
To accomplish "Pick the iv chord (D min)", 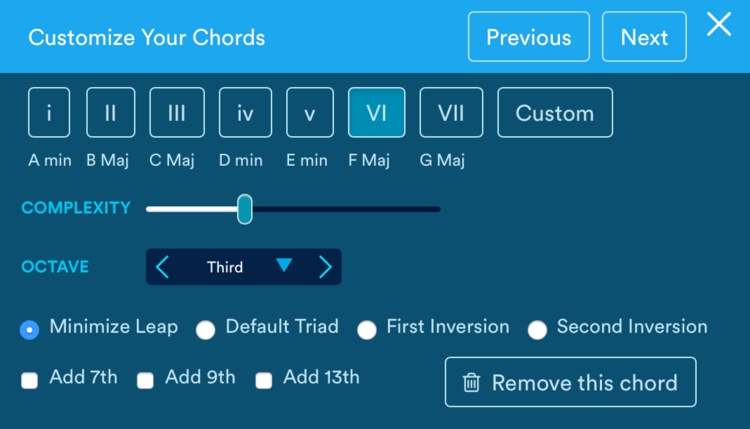I will 245,113.
